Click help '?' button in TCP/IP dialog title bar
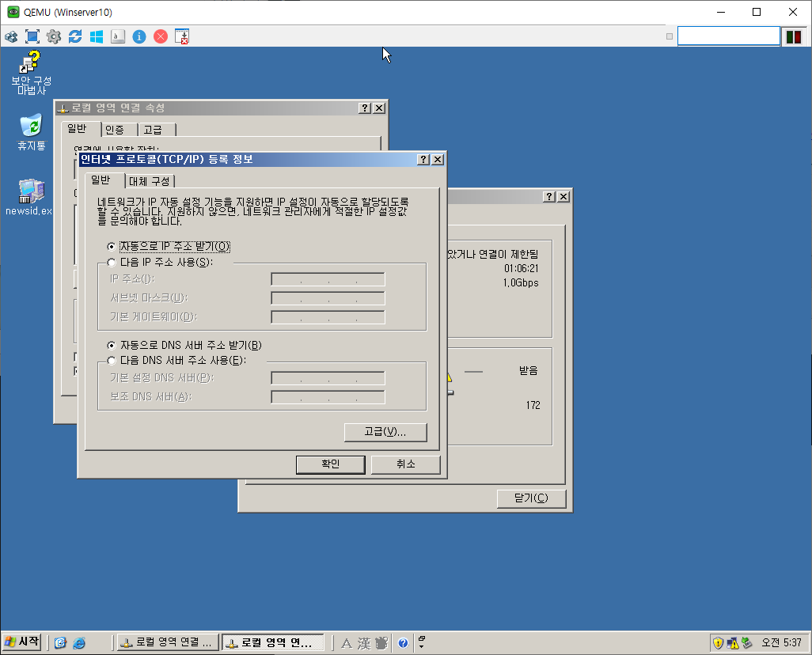812x655 pixels. (x=423, y=160)
